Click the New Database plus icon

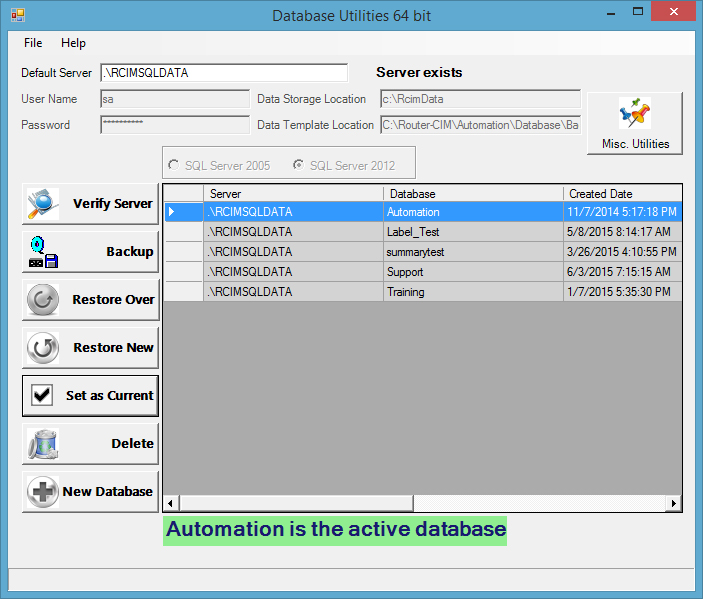43,492
